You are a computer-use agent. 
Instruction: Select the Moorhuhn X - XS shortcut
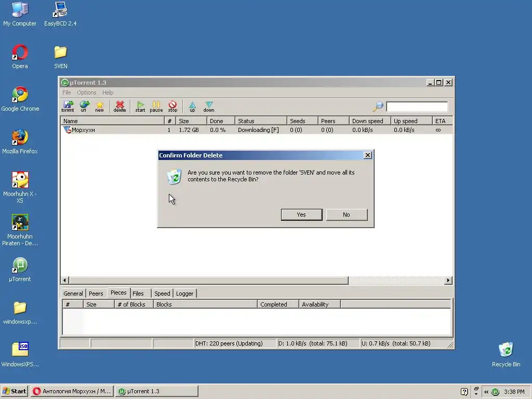20,187
